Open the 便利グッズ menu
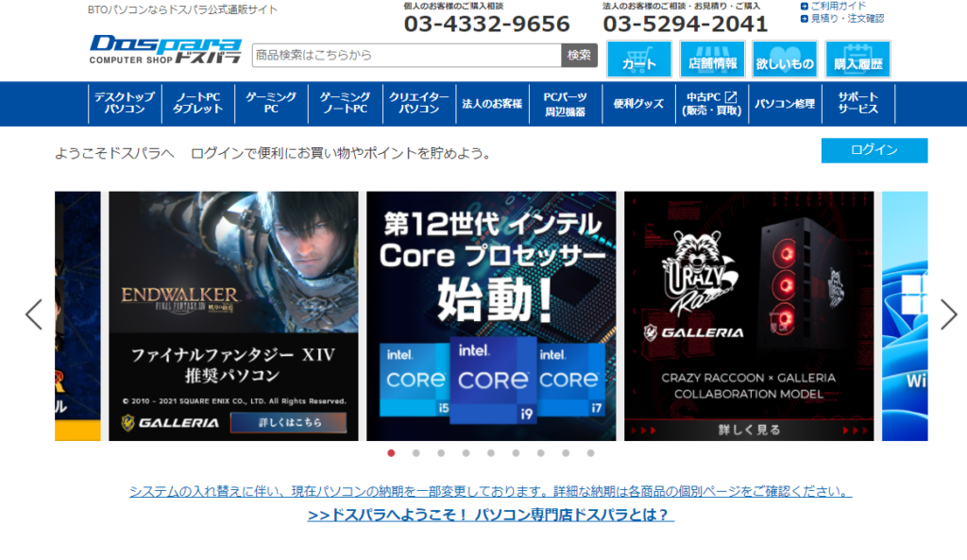967x560 pixels. tap(639, 103)
